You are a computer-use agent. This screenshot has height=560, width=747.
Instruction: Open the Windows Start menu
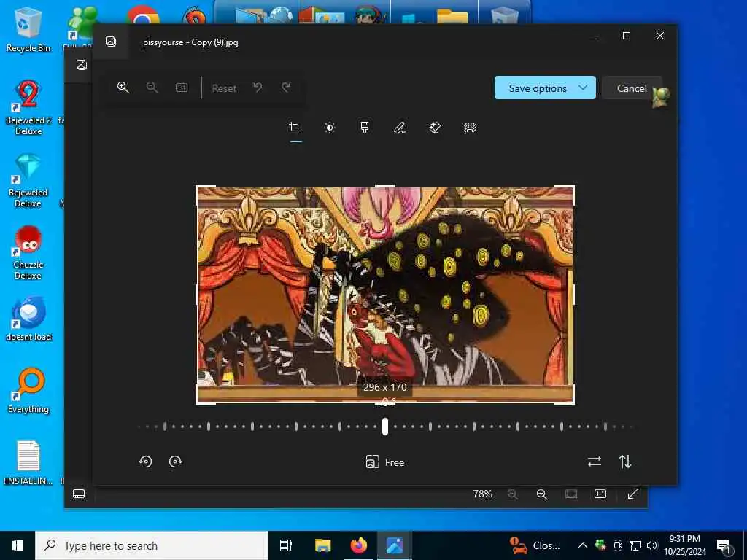pyautogui.click(x=18, y=545)
